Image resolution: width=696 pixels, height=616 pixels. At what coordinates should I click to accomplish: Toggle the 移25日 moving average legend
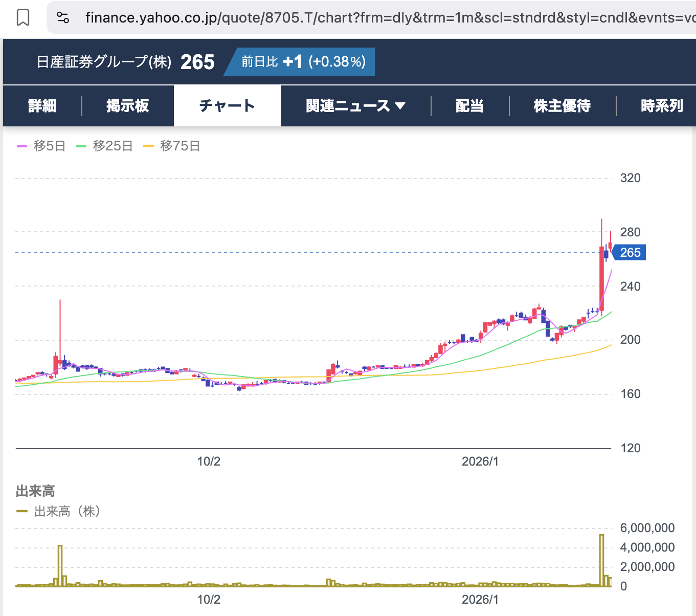click(x=104, y=146)
